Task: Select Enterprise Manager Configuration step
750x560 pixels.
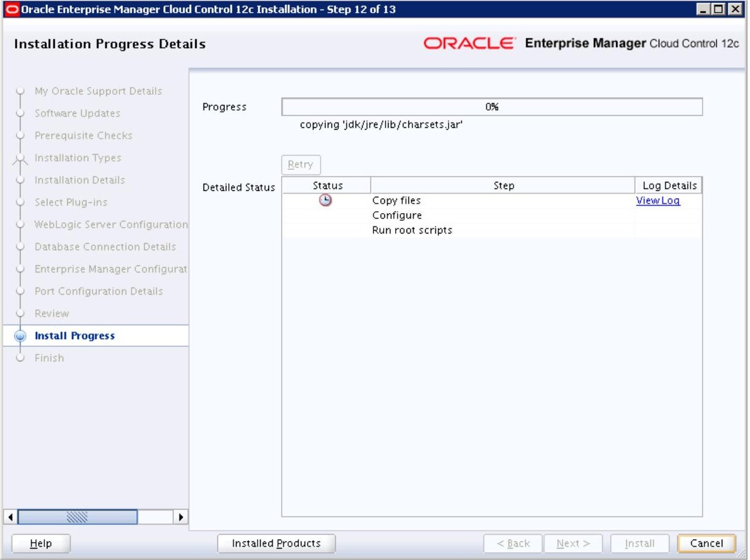Action: click(x=111, y=269)
